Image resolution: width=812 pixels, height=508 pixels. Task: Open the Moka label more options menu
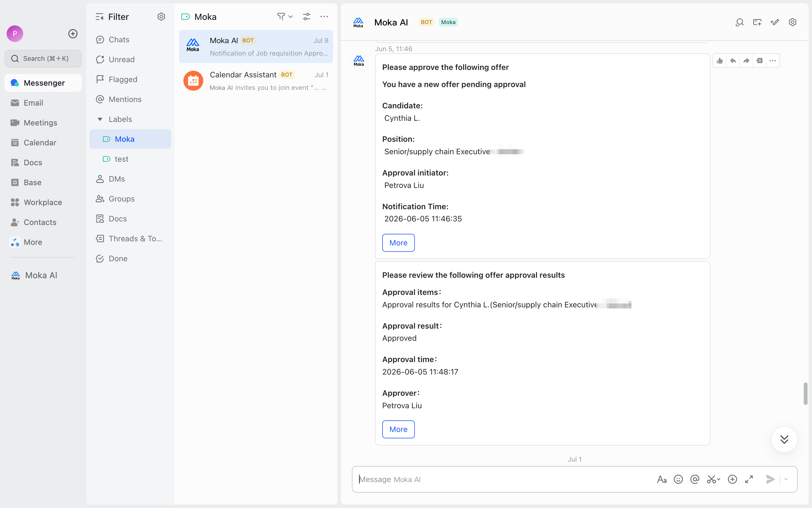click(x=324, y=17)
